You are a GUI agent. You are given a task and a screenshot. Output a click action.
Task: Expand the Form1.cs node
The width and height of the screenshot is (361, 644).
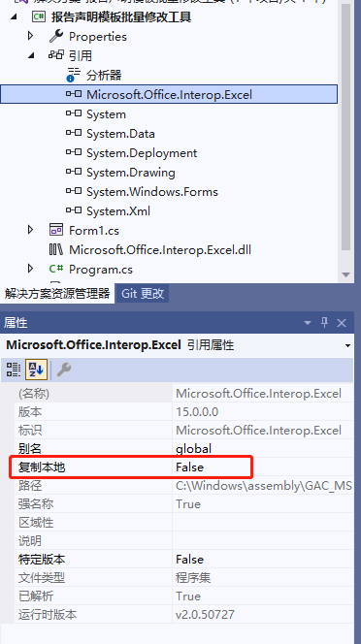30,230
